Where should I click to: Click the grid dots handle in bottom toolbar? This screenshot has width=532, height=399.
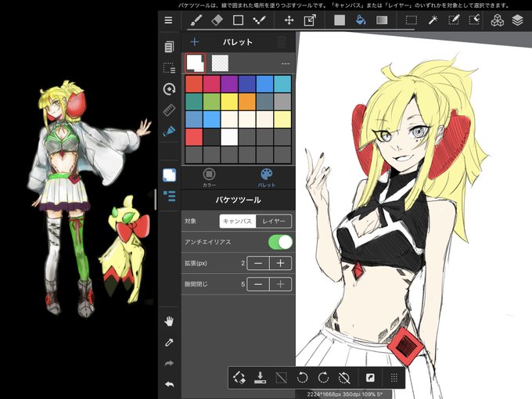coord(394,377)
